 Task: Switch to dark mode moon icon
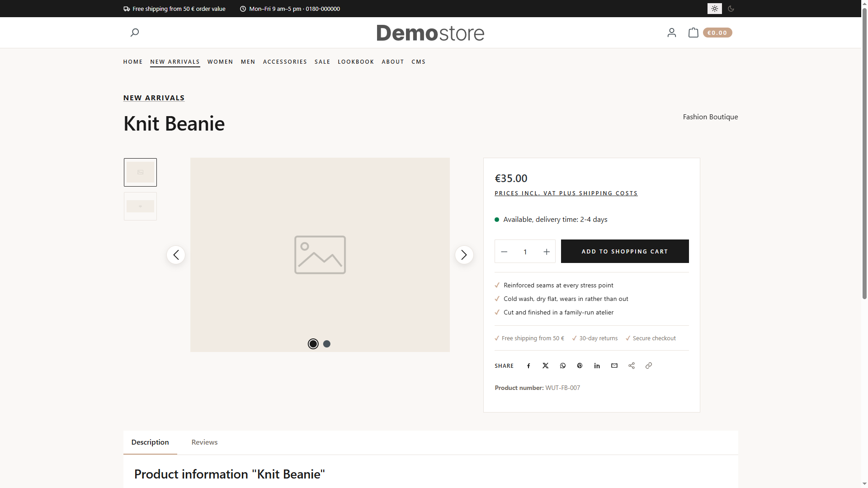(x=731, y=9)
